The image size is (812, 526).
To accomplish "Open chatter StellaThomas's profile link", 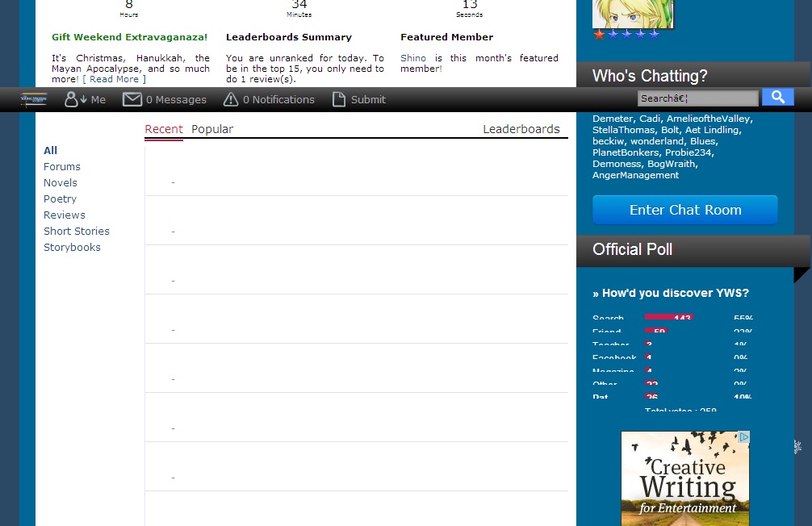I will click(x=623, y=130).
